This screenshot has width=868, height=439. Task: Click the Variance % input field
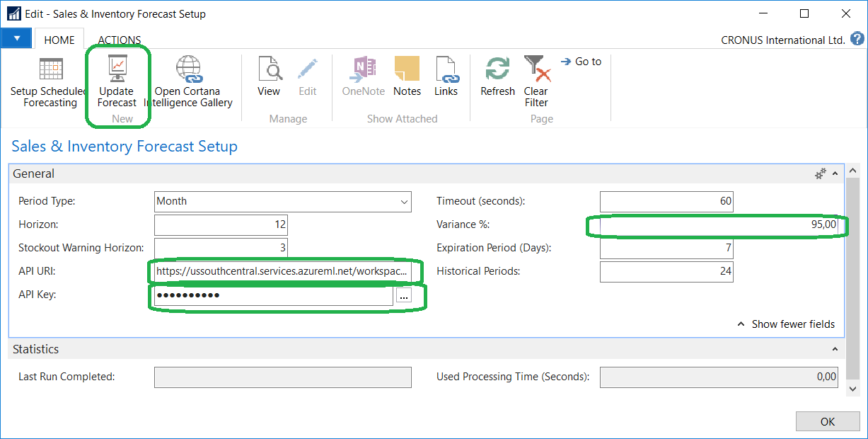[716, 225]
